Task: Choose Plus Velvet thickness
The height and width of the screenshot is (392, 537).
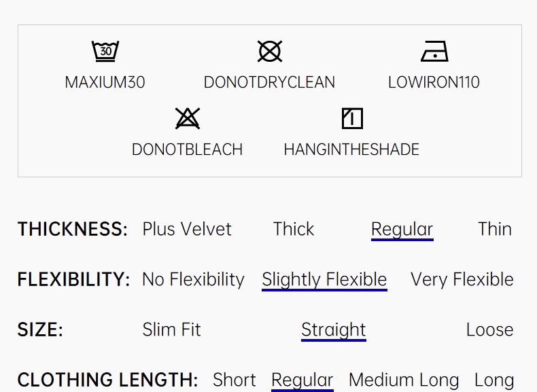Action: tap(187, 229)
